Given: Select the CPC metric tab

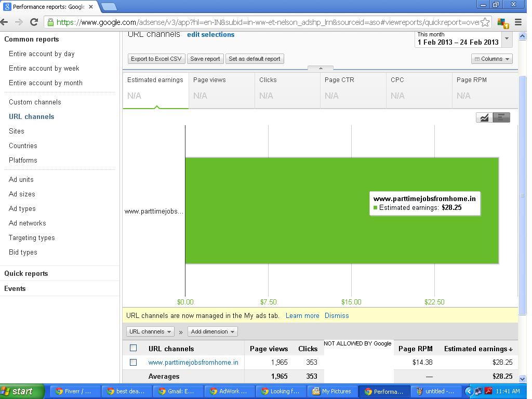Looking at the screenshot, I should 419,90.
